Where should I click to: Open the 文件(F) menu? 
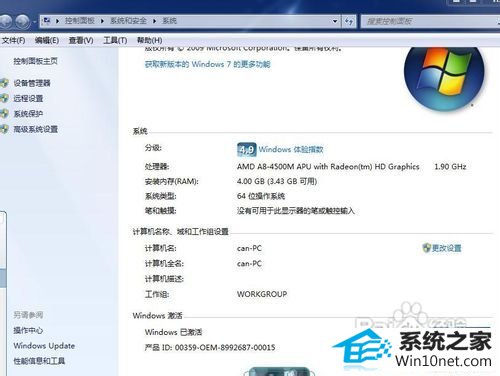tap(14, 40)
